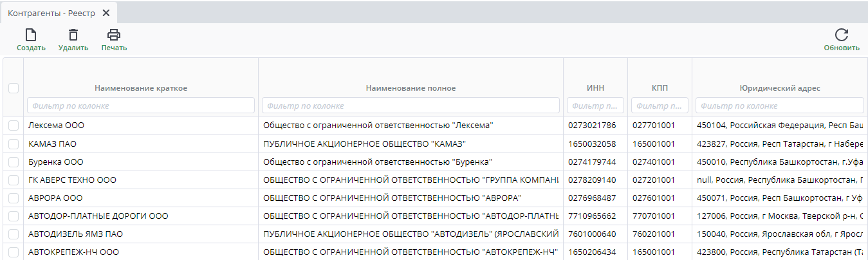868x260 pixels.
Task: Close the Контрагенты - Реестр tab
Action: point(106,13)
